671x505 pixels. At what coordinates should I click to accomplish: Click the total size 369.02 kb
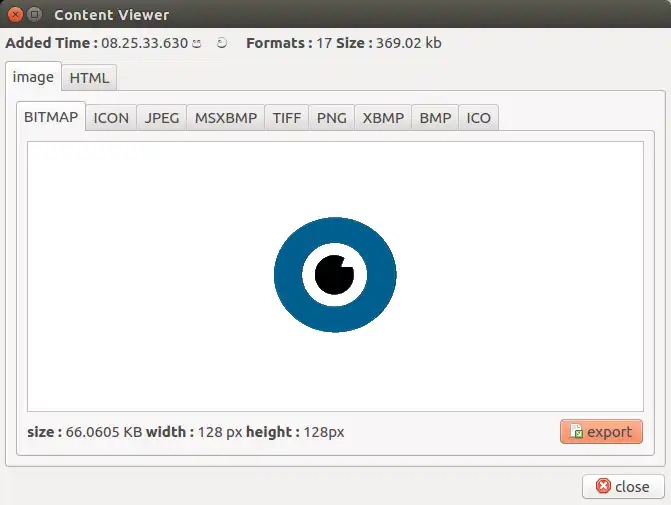tap(409, 43)
